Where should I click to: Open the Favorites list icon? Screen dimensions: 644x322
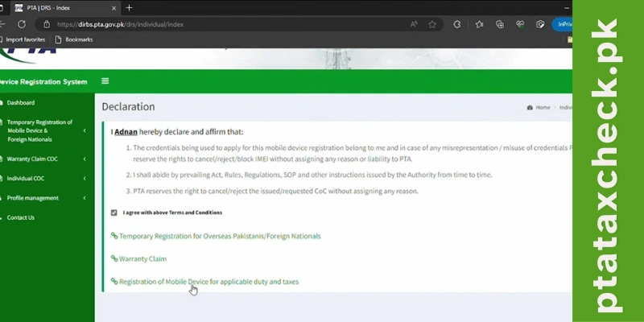point(479,24)
